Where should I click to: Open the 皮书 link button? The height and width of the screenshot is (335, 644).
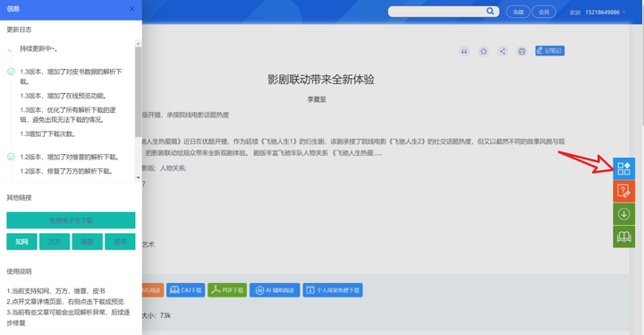click(120, 242)
